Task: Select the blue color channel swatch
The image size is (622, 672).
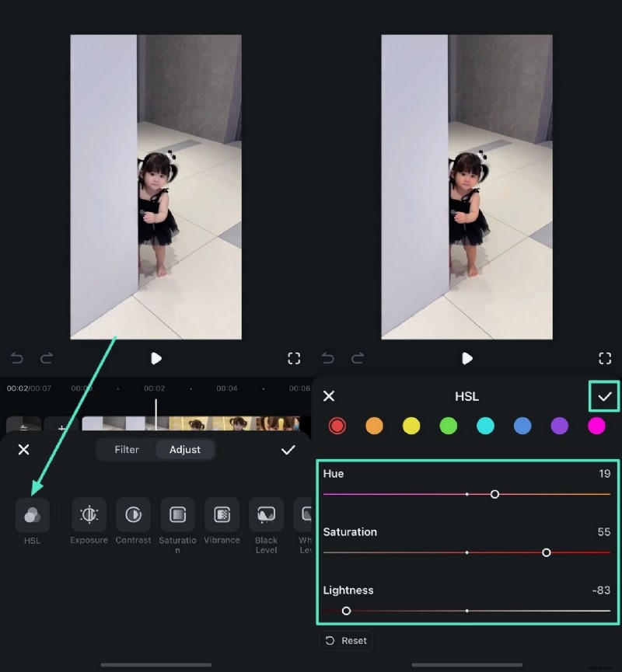Action: click(522, 426)
